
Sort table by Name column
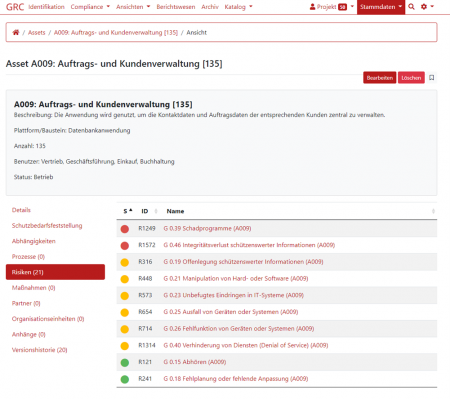pyautogui.click(x=299, y=211)
